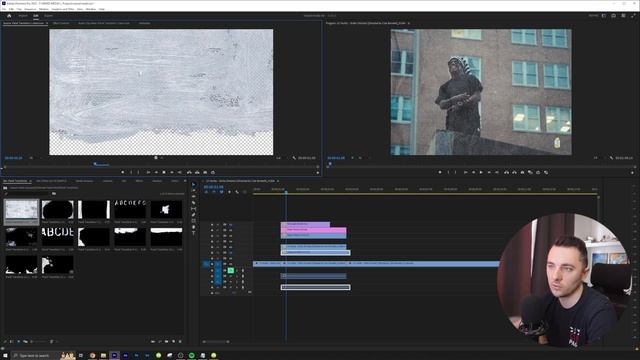Open Program monitor panel menu
This screenshot has width=640, height=360.
(x=409, y=23)
